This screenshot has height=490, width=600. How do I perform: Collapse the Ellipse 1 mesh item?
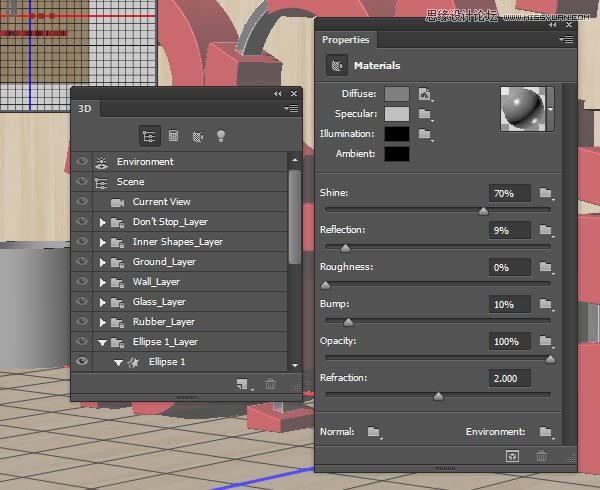pos(118,363)
